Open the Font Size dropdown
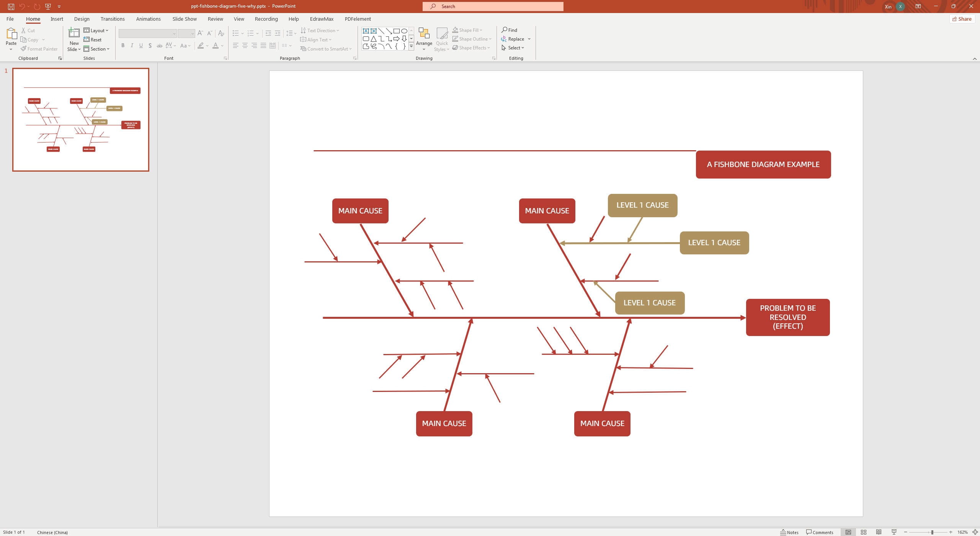Screen dimensions: 980x536 [x=191, y=34]
